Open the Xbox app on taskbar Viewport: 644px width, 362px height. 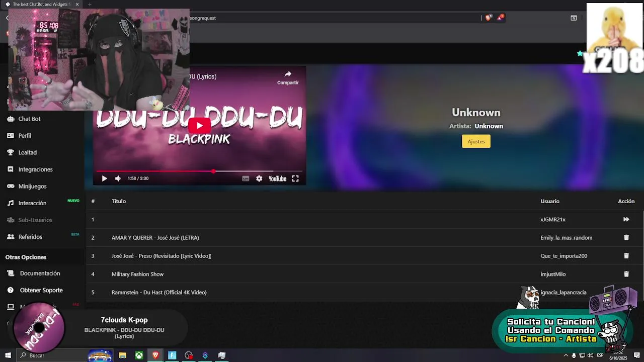click(139, 355)
